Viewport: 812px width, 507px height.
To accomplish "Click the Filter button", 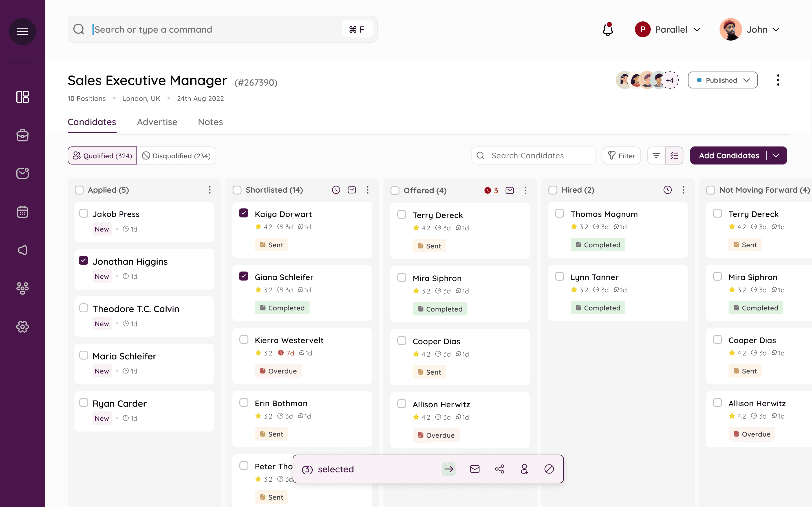I will [x=621, y=155].
